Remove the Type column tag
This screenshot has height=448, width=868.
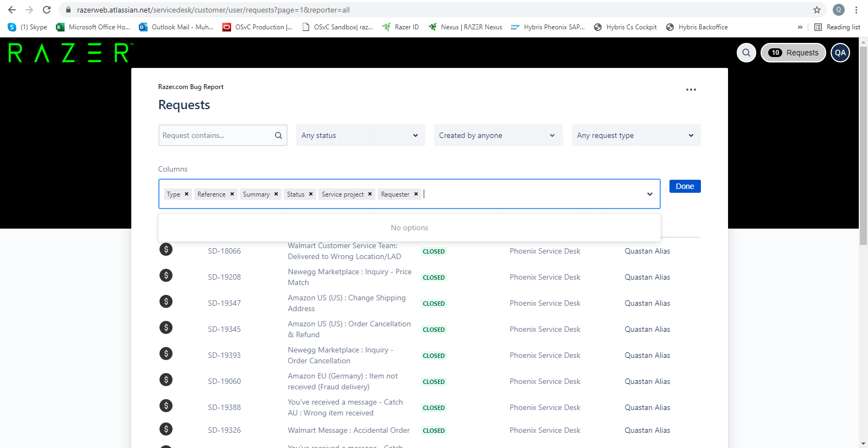(x=187, y=194)
